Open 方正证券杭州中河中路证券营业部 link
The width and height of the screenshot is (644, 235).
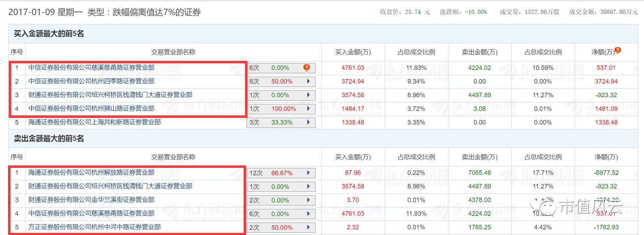click(94, 227)
